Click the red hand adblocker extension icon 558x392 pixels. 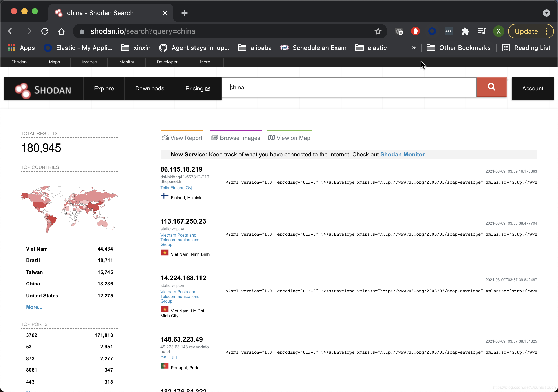click(x=415, y=31)
